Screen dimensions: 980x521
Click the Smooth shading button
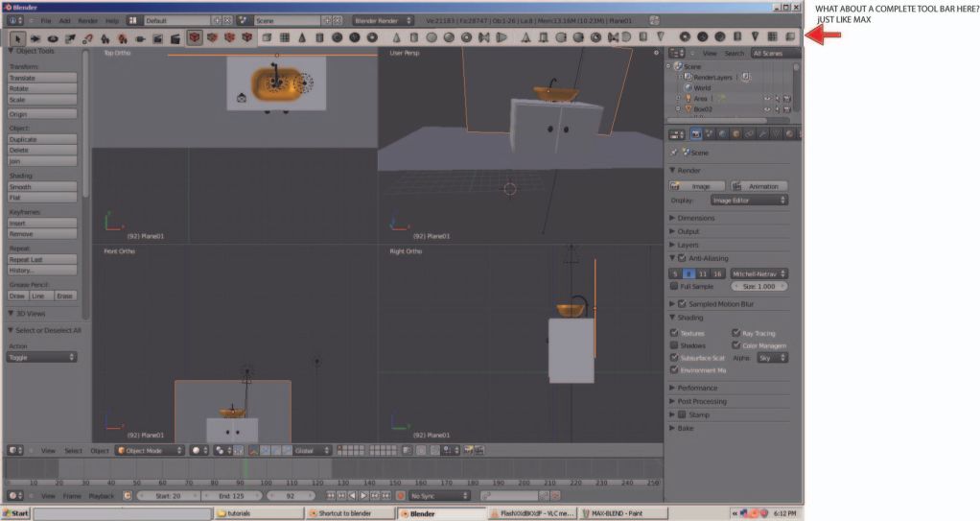click(x=42, y=187)
